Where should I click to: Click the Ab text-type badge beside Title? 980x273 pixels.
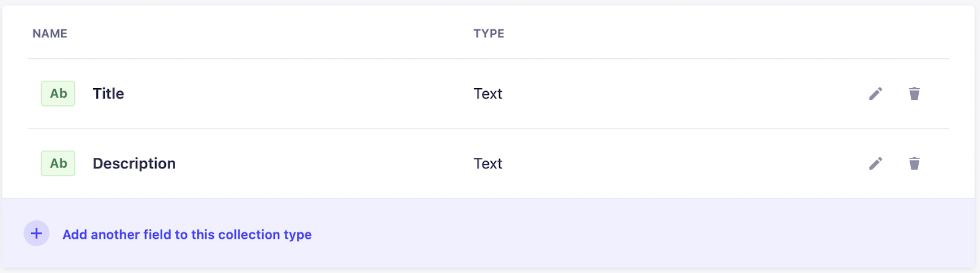point(58,94)
